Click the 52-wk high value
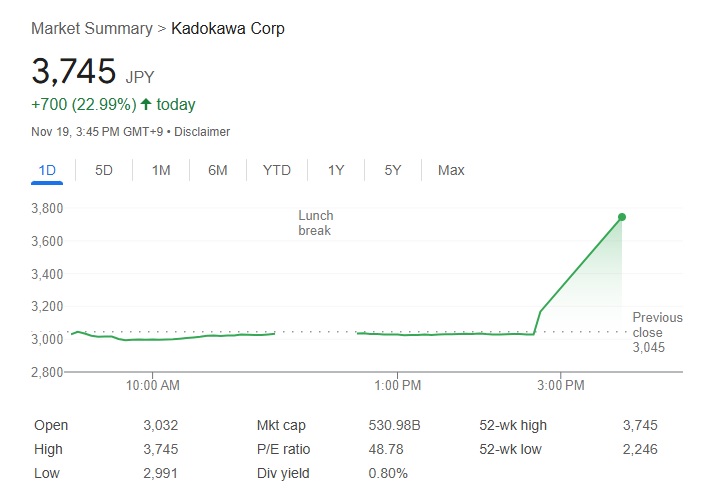Image resolution: width=723 pixels, height=494 pixels. coord(640,425)
